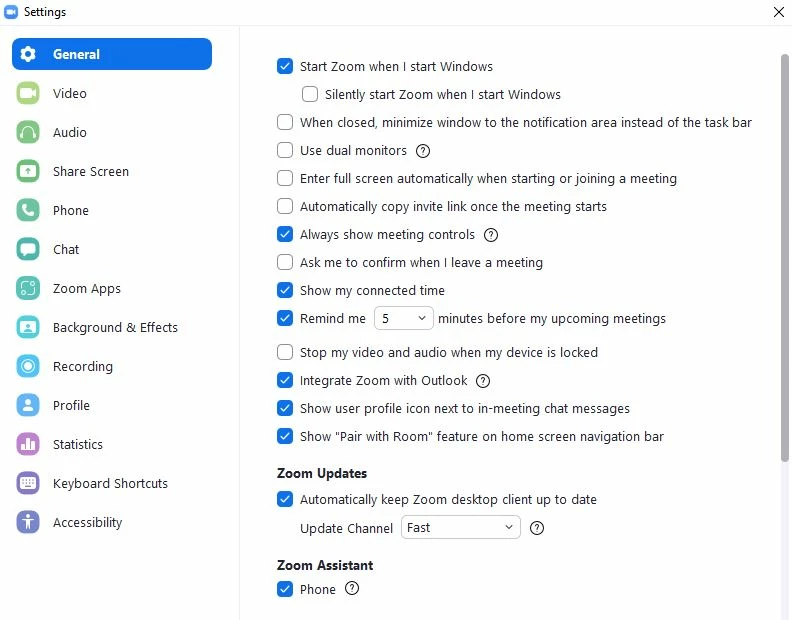Open help icon beside Use dual monitors
This screenshot has width=792, height=620.
coord(423,151)
